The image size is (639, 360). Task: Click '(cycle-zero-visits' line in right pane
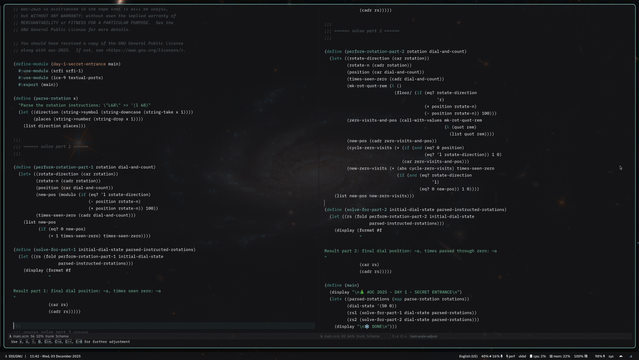pos(405,148)
